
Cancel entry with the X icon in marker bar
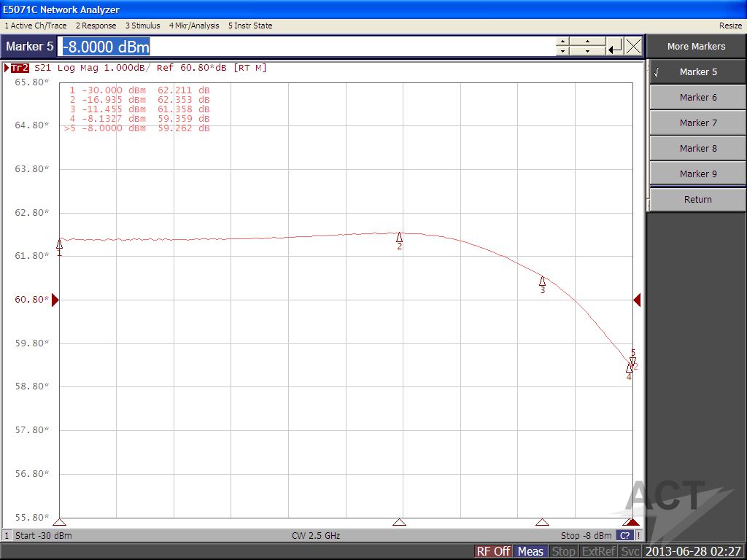(633, 47)
